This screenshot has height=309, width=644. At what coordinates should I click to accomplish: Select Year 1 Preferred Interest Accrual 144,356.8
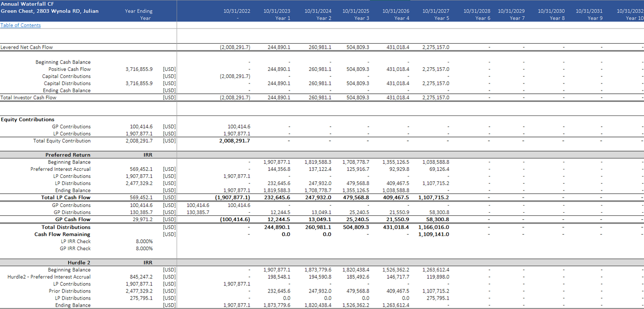279,169
